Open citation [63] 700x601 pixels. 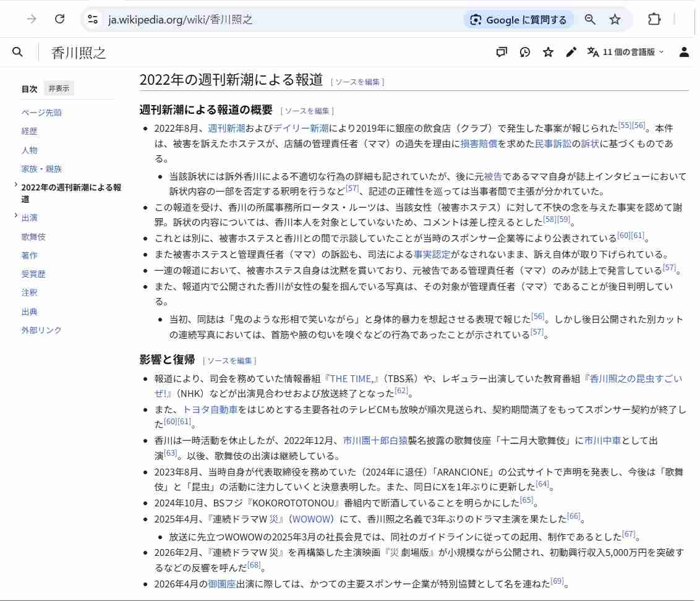point(170,453)
